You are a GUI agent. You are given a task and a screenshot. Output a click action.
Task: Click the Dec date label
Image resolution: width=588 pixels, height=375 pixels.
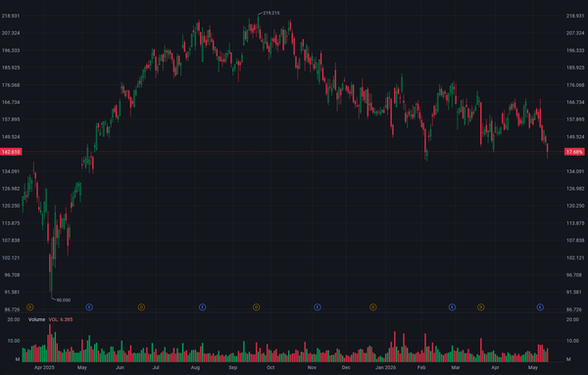click(346, 367)
